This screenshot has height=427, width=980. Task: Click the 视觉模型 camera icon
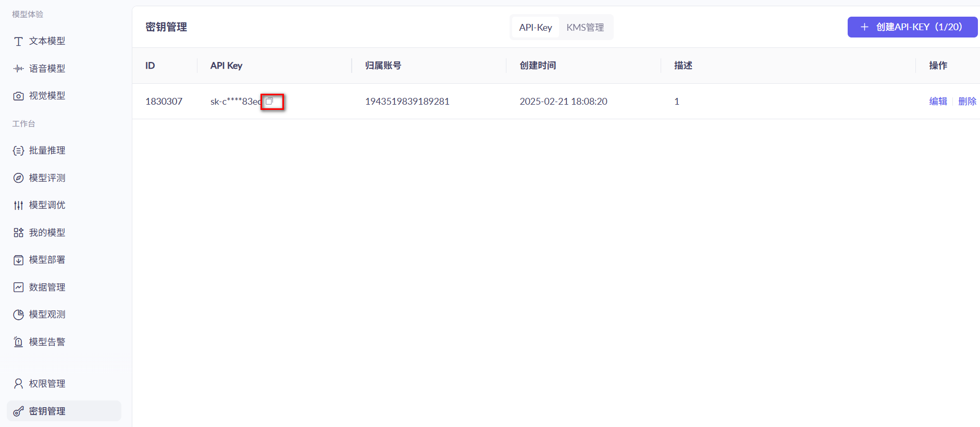pyautogui.click(x=18, y=96)
